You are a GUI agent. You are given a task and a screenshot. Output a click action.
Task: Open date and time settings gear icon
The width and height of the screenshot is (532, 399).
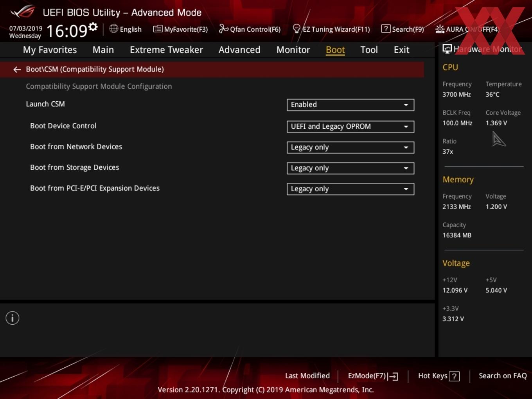93,27
